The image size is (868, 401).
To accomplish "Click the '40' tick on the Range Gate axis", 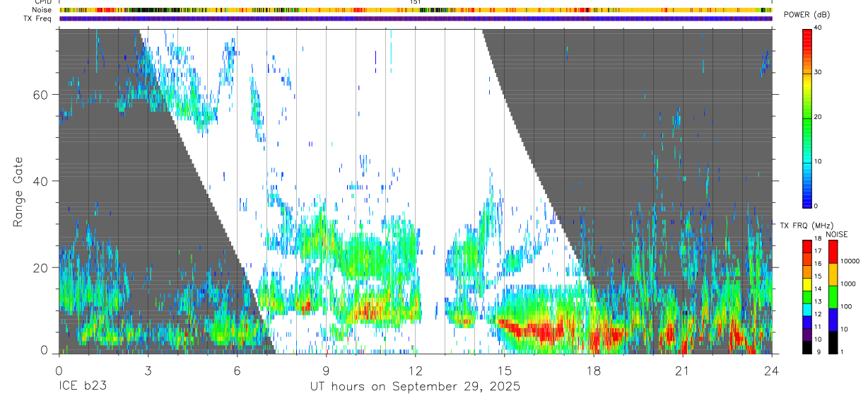I will [x=40, y=181].
